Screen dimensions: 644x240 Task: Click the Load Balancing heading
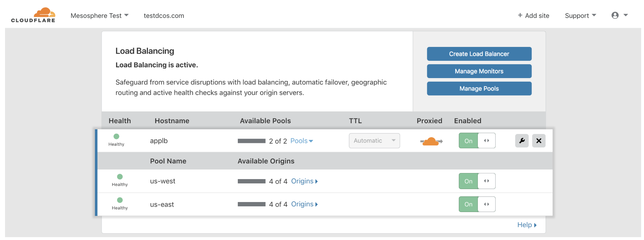(x=145, y=51)
